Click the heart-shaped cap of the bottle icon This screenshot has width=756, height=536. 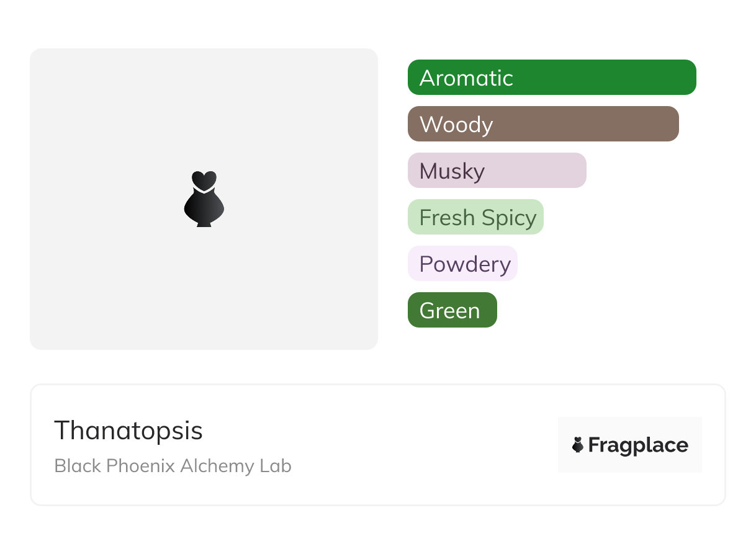pyautogui.click(x=204, y=179)
